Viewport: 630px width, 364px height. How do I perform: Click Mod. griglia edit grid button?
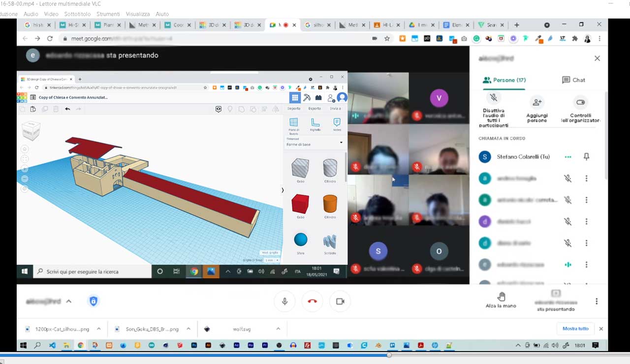(x=270, y=252)
